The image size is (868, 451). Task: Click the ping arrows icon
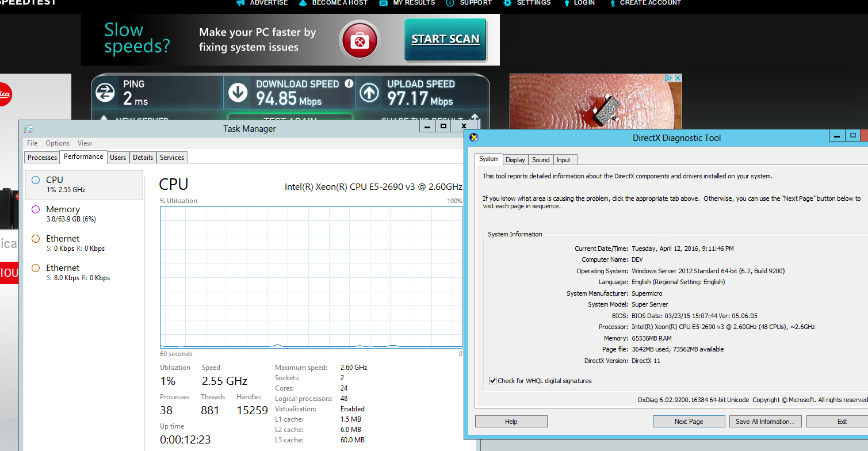pyautogui.click(x=105, y=92)
